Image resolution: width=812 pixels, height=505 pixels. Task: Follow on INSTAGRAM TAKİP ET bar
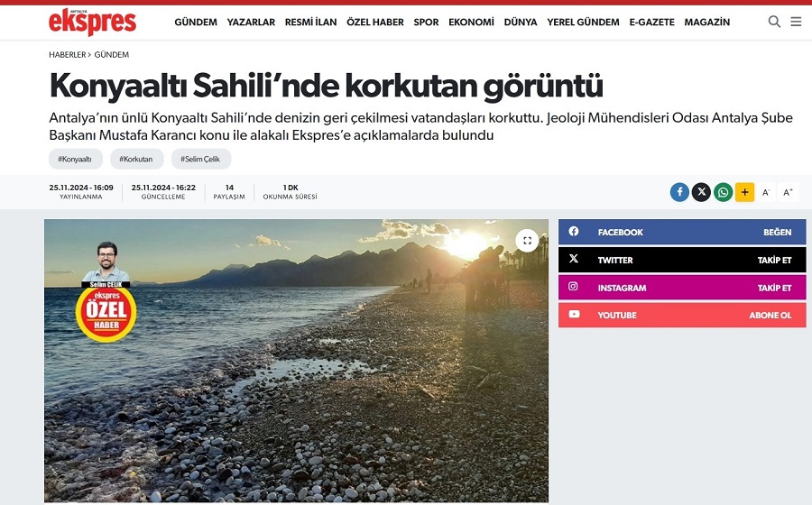[x=682, y=287]
